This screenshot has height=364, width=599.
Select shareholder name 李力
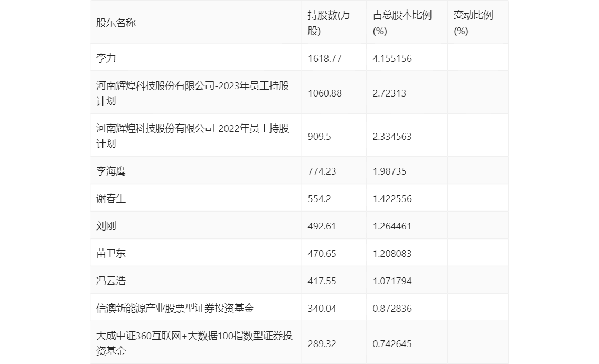tap(106, 58)
